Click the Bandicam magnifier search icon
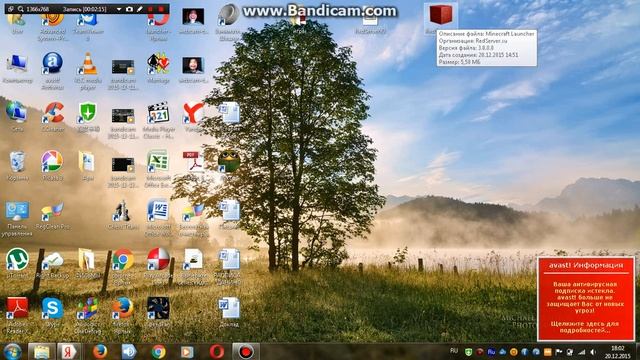The height and width of the screenshot is (360, 640). pyautogui.click(x=20, y=9)
